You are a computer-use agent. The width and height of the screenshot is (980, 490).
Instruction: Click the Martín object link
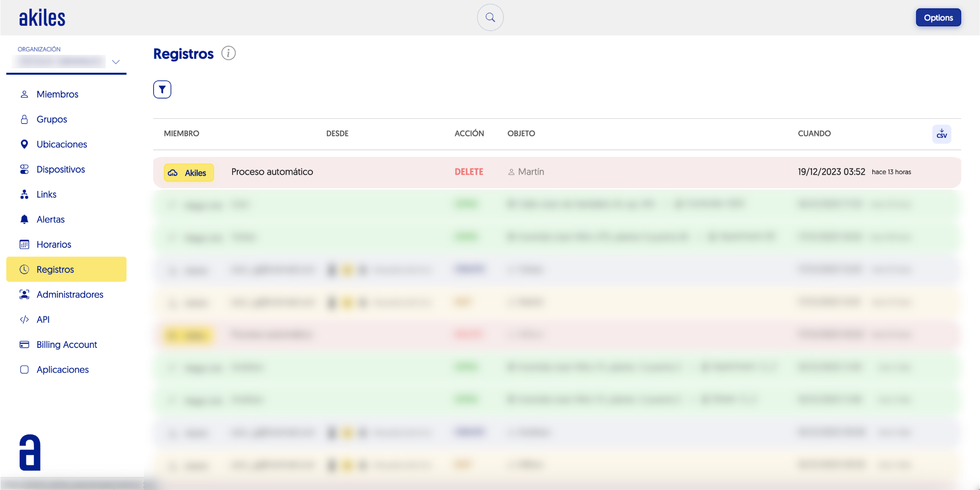530,172
